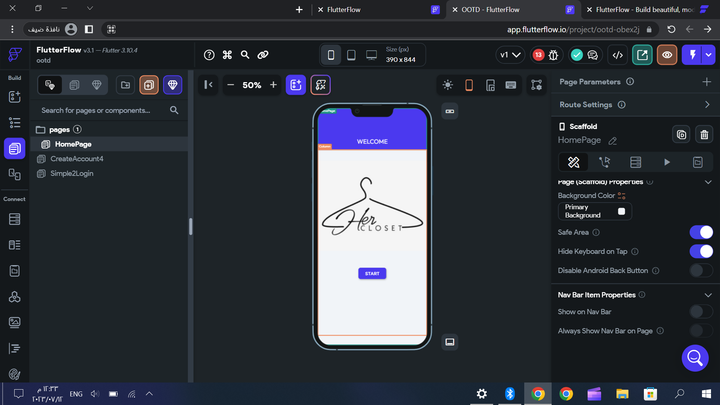This screenshot has height=405, width=720.
Task: Select the tablet device size icon
Action: 351,55
